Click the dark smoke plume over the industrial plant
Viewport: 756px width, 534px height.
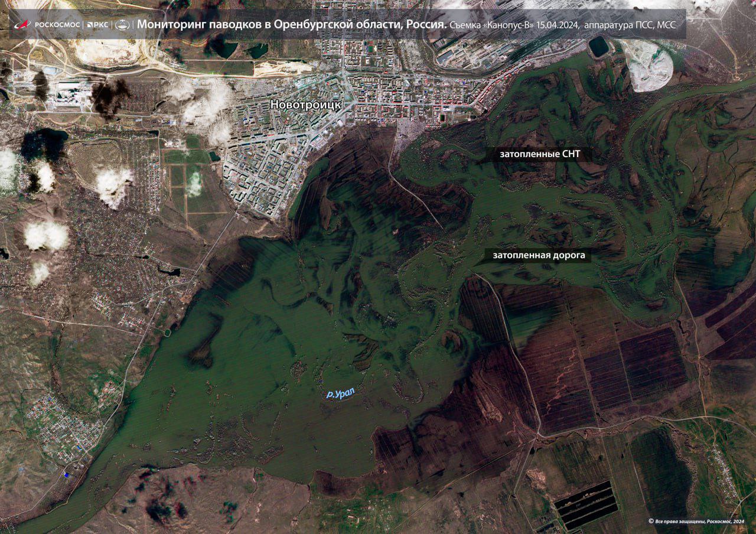click(109, 96)
